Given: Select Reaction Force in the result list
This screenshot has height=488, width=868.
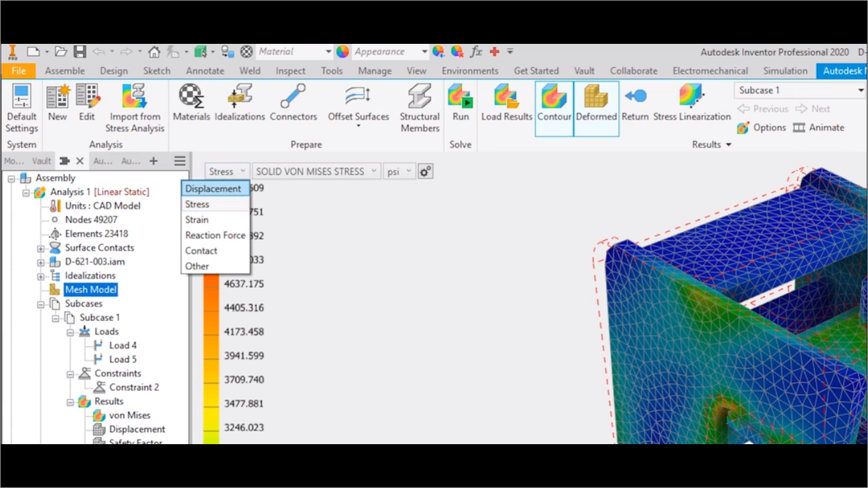Looking at the screenshot, I should click(x=215, y=235).
